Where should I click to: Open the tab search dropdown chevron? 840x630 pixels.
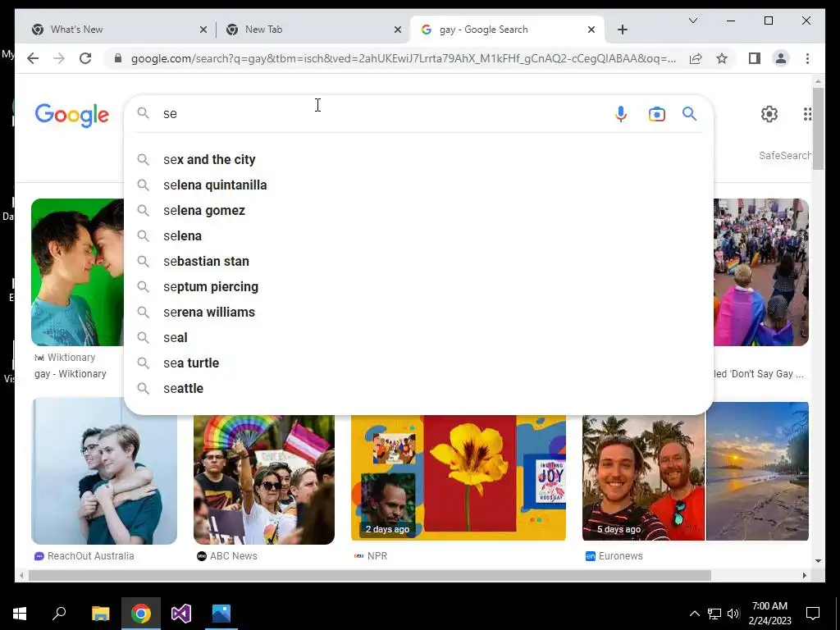click(692, 21)
